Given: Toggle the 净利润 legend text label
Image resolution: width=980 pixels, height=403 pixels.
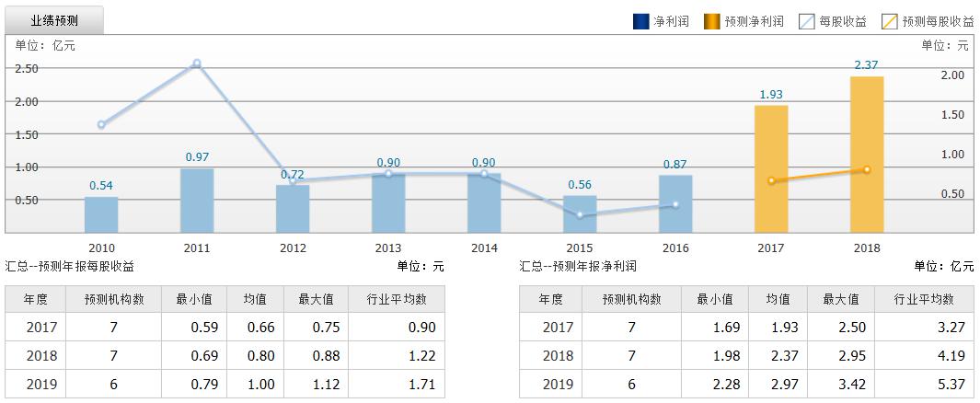Looking at the screenshot, I should [671, 21].
